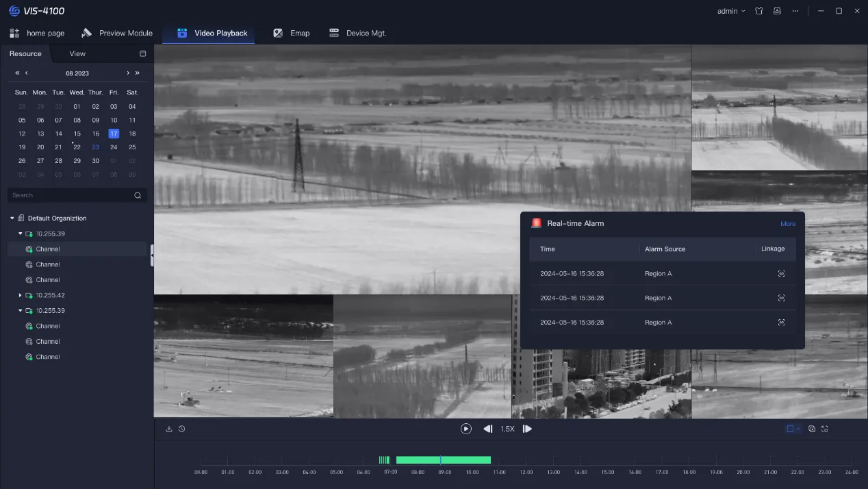
Task: Collapse the Default Organization tree node
Action: 12,218
